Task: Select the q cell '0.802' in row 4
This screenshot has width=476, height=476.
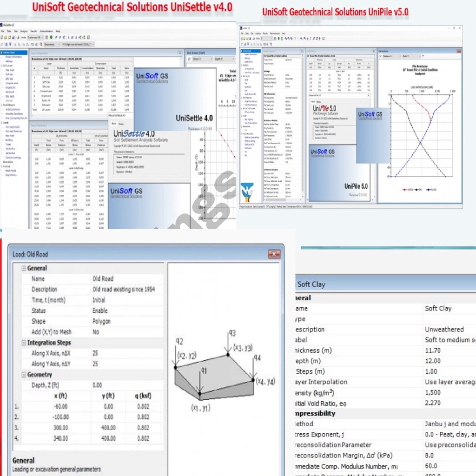Action: tap(143, 438)
